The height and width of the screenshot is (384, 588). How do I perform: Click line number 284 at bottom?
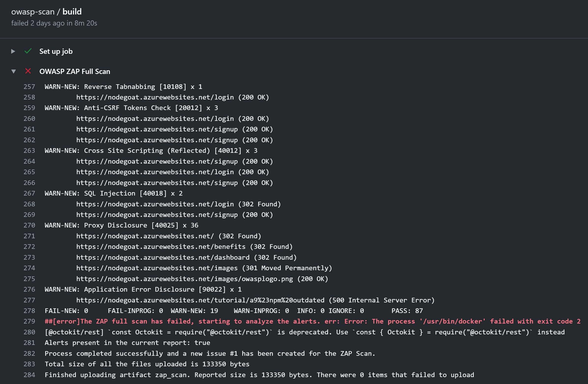(29, 375)
